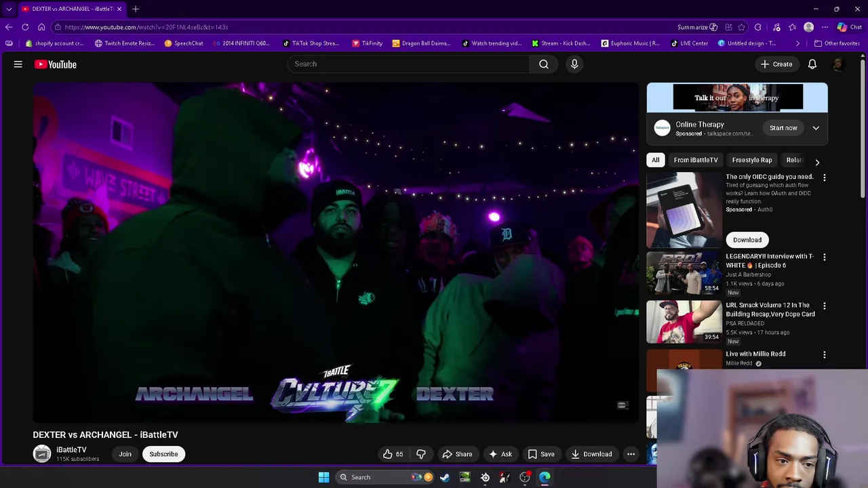Click the Join channel button
The image size is (868, 488).
tap(125, 454)
